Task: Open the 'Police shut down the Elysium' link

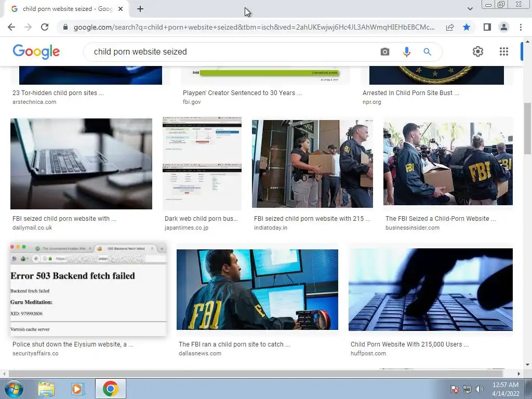Action: [73, 344]
